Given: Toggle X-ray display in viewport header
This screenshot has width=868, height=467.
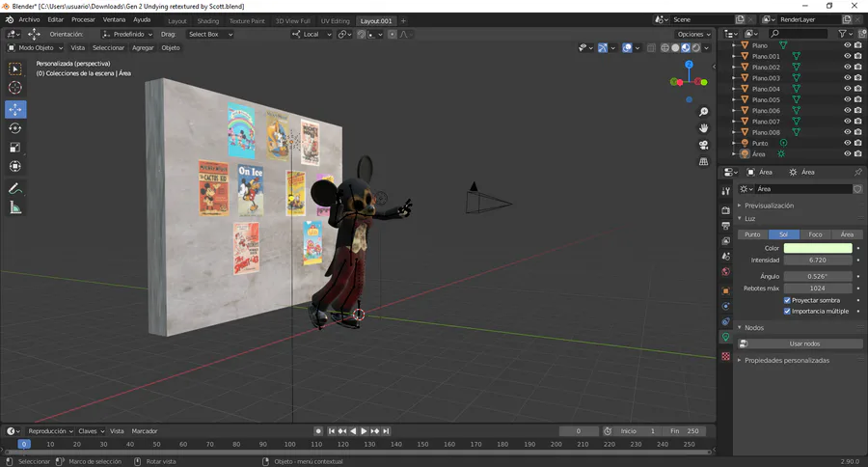Looking at the screenshot, I should [652, 48].
